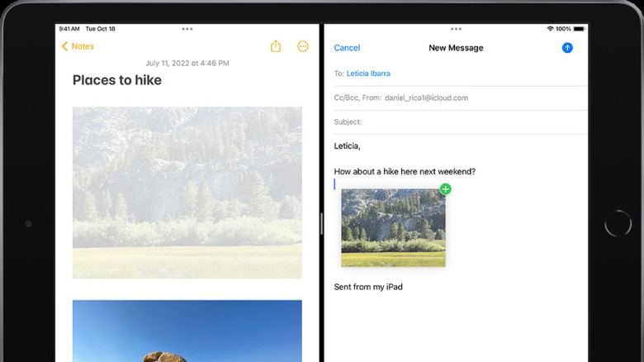This screenshot has height=362, width=644.
Task: Tap the 'Places to hike' note title
Action: pyautogui.click(x=117, y=80)
